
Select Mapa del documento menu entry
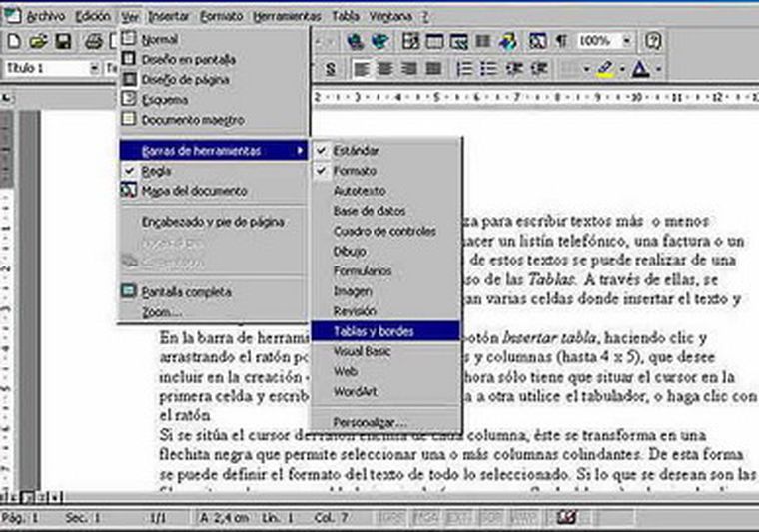coord(214,191)
